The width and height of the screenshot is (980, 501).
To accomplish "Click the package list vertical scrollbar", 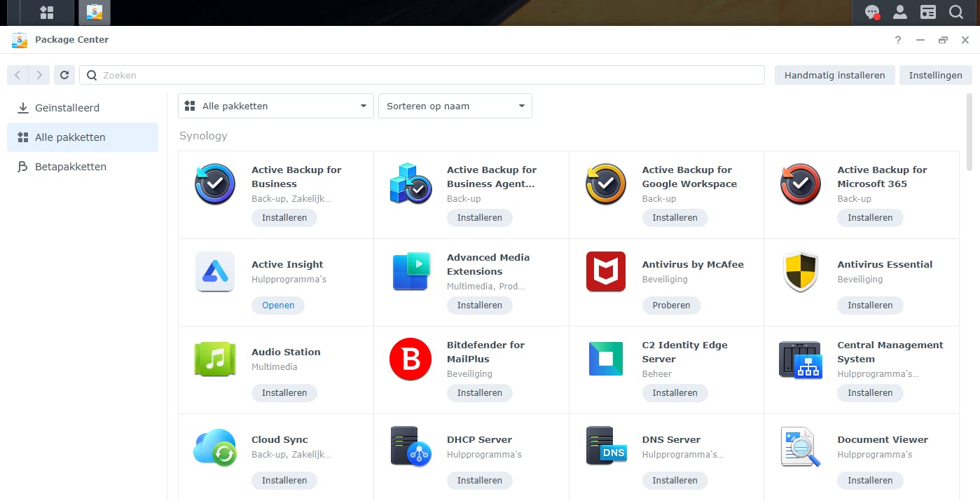I will tap(969, 132).
